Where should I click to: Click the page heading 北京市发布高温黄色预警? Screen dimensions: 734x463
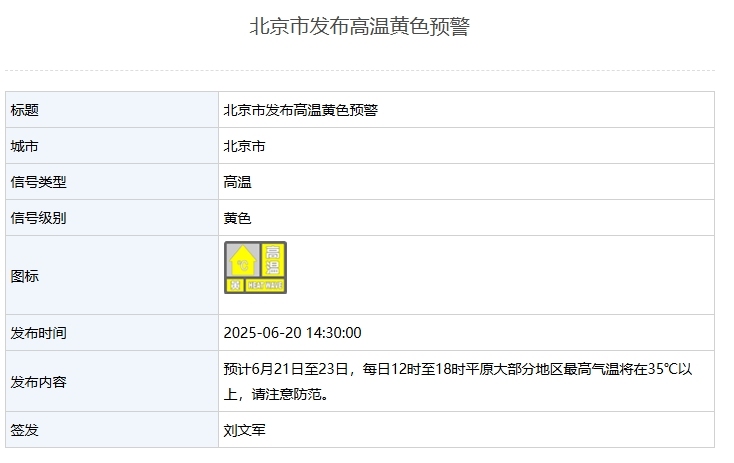[x=360, y=26]
